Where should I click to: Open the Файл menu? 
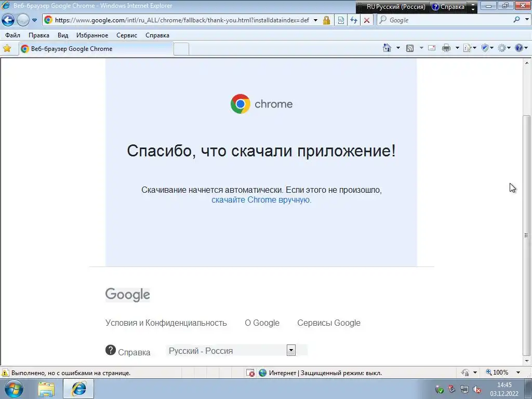13,35
